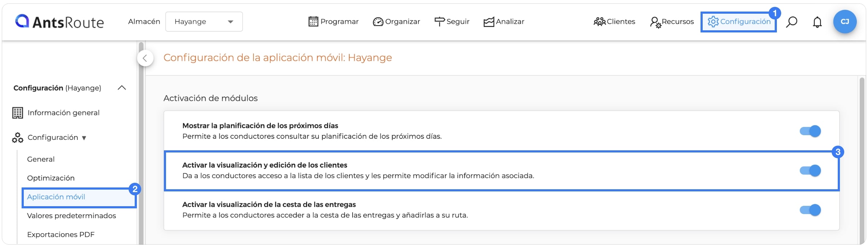Open the CJ user avatar menu
The height and width of the screenshot is (248, 868).
[845, 22]
